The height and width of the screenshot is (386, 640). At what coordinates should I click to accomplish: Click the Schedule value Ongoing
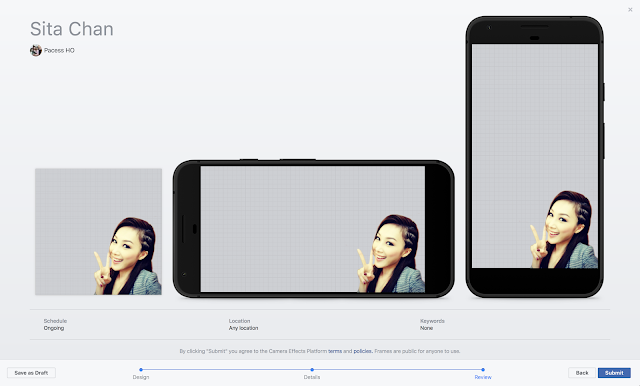pyautogui.click(x=54, y=328)
